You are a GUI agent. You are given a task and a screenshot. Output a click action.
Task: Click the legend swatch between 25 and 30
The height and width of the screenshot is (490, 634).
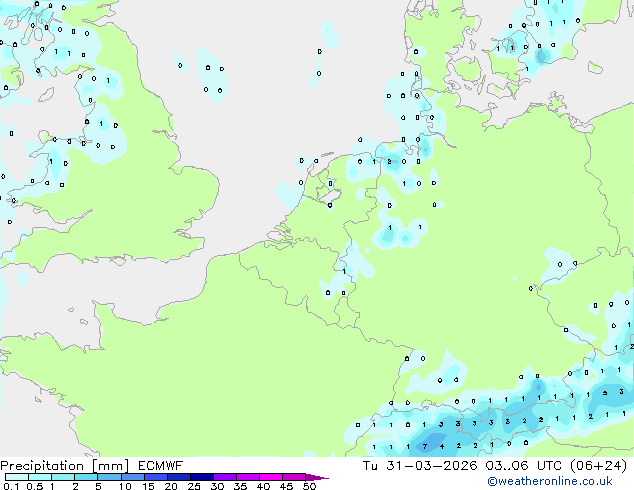pos(201,477)
